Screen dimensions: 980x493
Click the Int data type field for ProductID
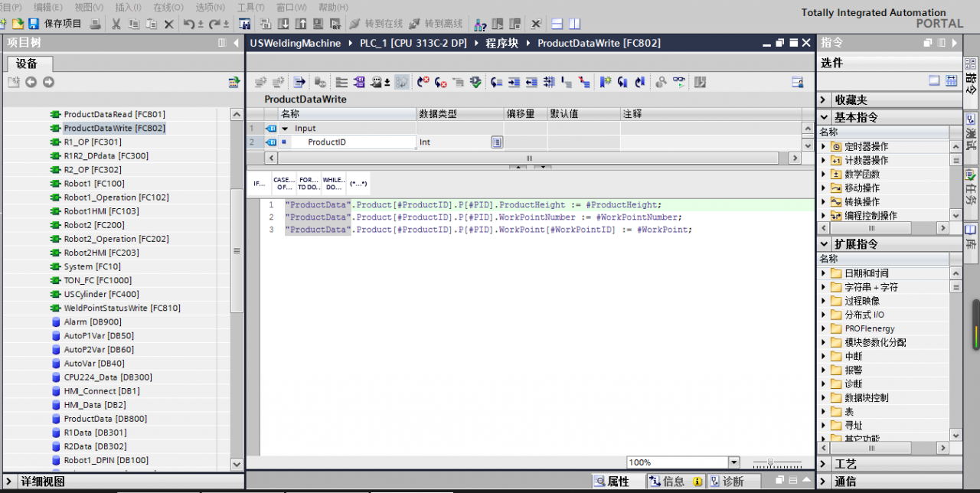(x=453, y=142)
